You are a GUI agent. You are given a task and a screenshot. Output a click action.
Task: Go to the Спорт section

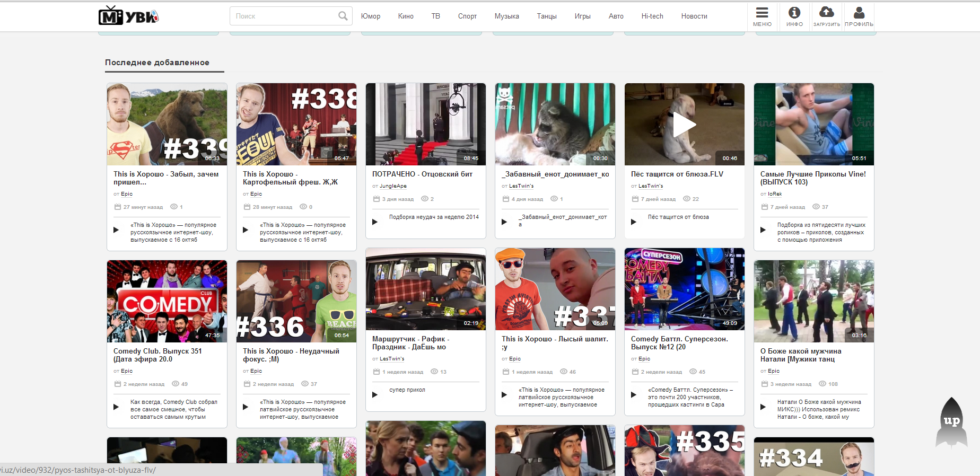pos(467,16)
